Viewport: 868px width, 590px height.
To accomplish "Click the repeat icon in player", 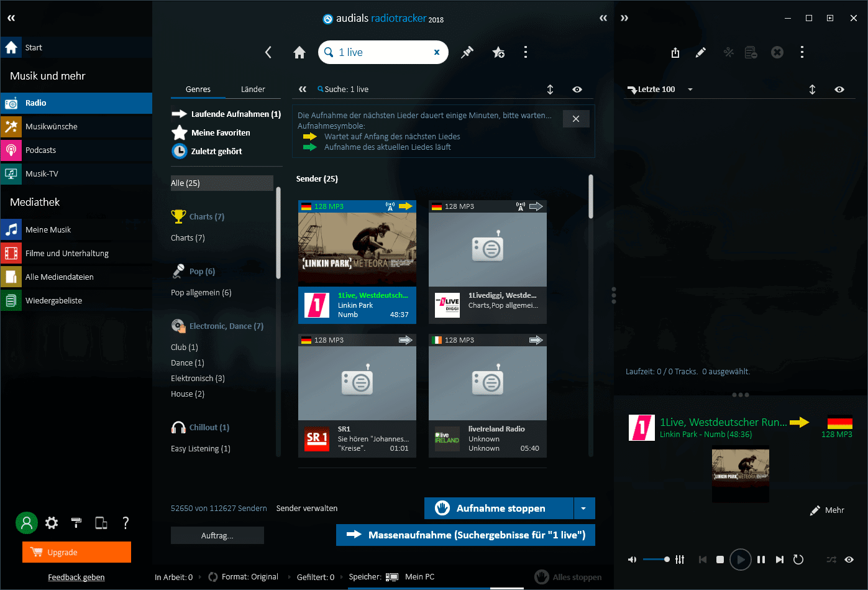I will (x=798, y=560).
